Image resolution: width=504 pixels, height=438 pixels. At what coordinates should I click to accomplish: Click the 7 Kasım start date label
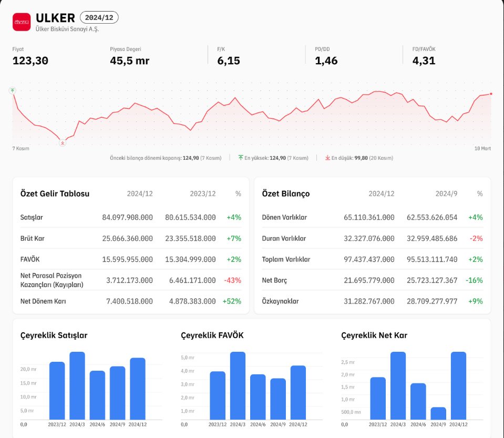point(21,149)
